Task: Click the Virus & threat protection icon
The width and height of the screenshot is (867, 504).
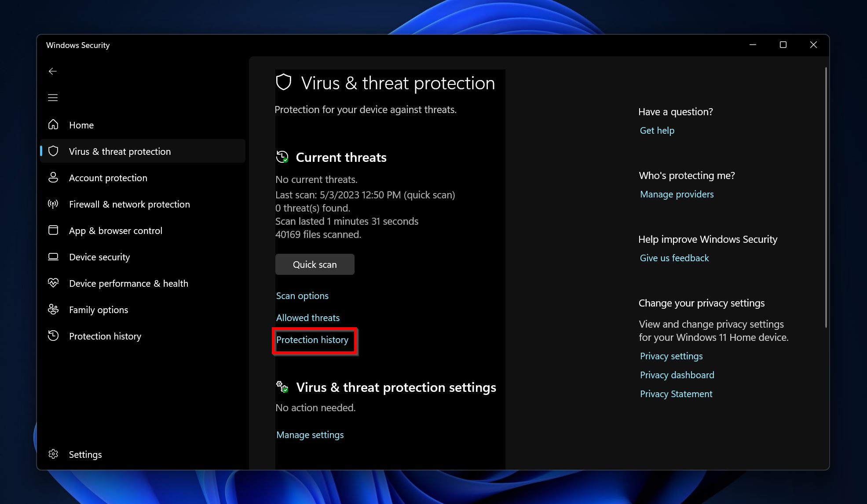Action: click(x=55, y=151)
